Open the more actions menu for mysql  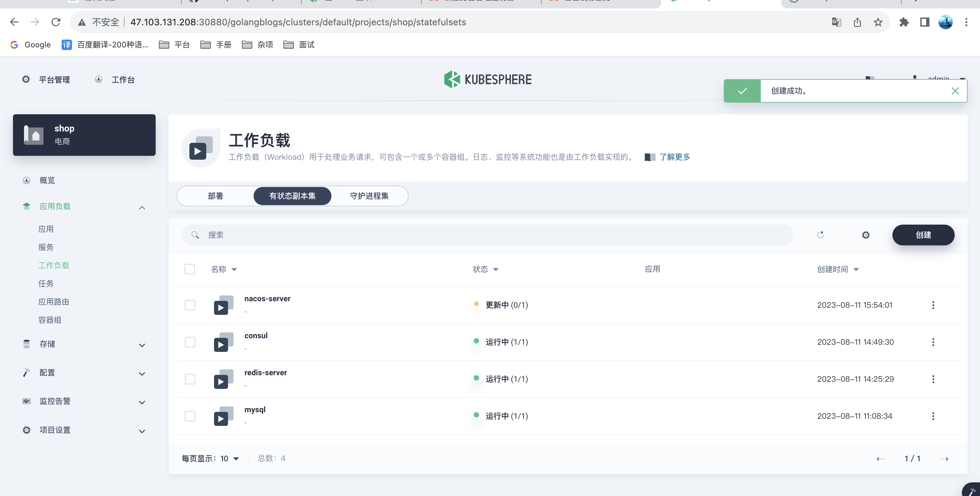[933, 415]
